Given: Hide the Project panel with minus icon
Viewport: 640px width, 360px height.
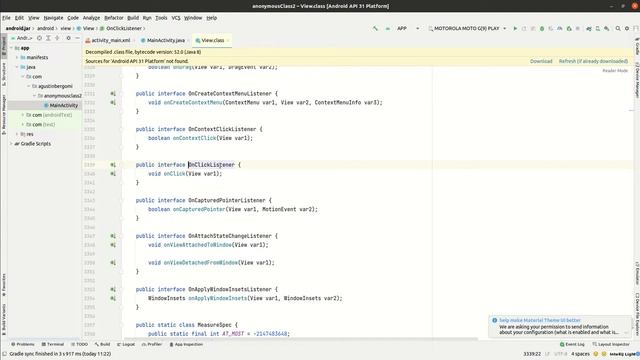Looking at the screenshot, I should [77, 38].
